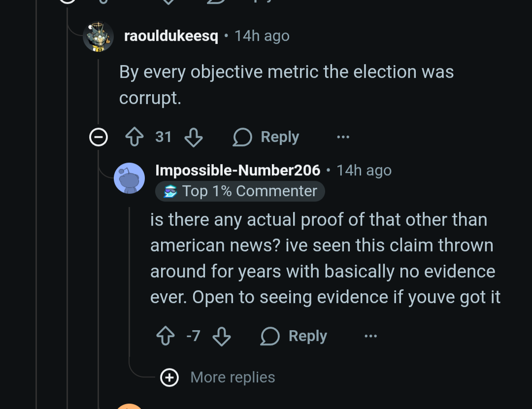The height and width of the screenshot is (409, 532).
Task: Open more options for raouldukeesq's comment
Action: point(343,137)
